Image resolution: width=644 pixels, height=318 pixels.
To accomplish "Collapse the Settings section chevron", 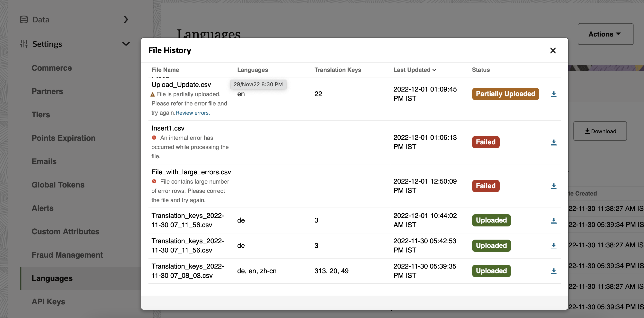I will tap(126, 44).
